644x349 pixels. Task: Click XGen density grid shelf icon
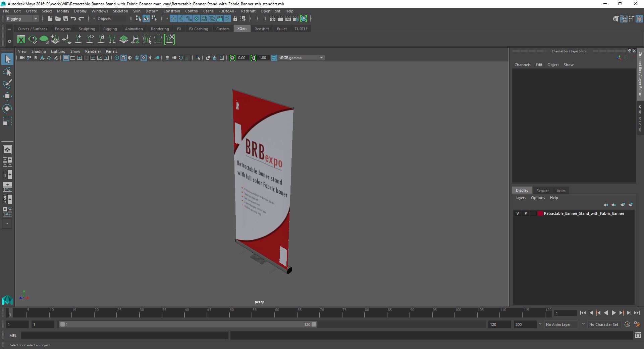pos(124,40)
